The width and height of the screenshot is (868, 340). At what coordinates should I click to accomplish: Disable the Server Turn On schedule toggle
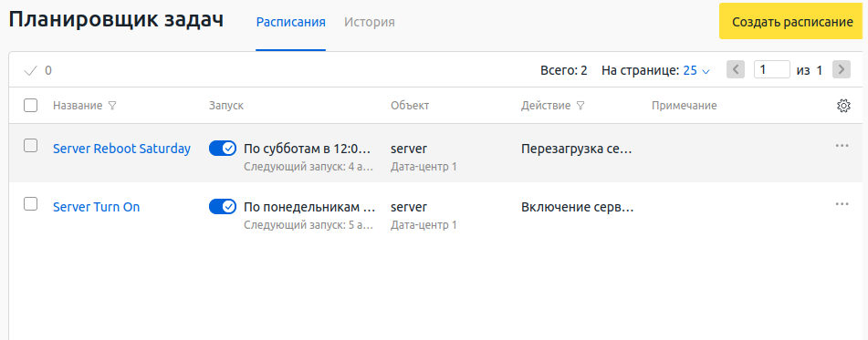click(223, 207)
